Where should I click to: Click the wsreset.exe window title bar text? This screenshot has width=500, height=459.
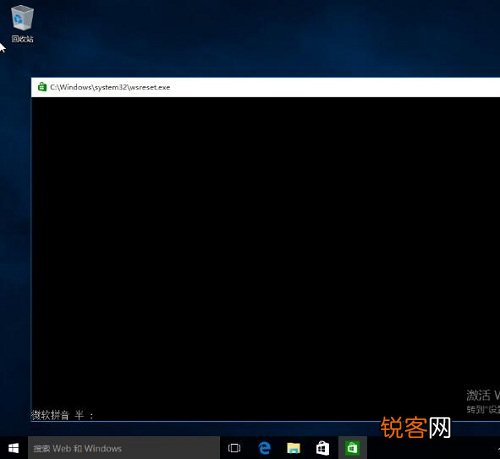coord(110,87)
